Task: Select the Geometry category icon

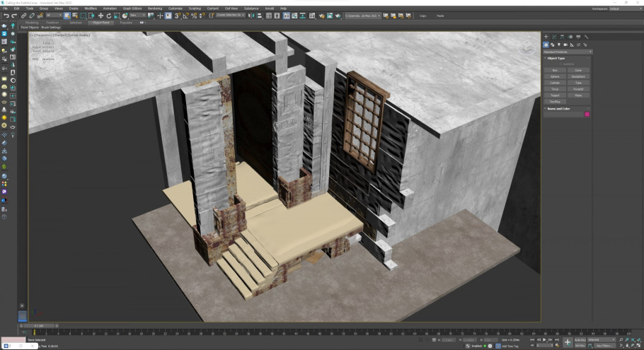Action: pos(546,45)
